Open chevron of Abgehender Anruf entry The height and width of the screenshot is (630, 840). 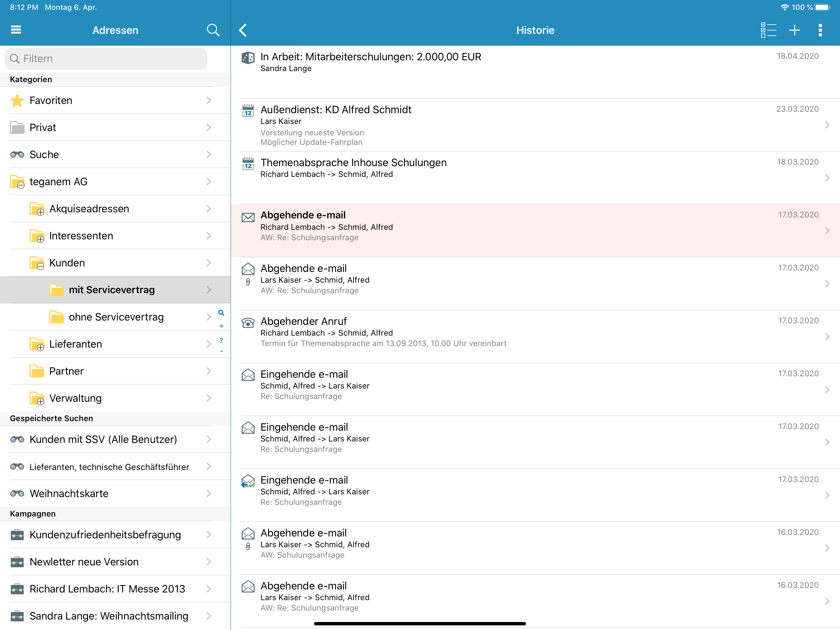pyautogui.click(x=827, y=337)
